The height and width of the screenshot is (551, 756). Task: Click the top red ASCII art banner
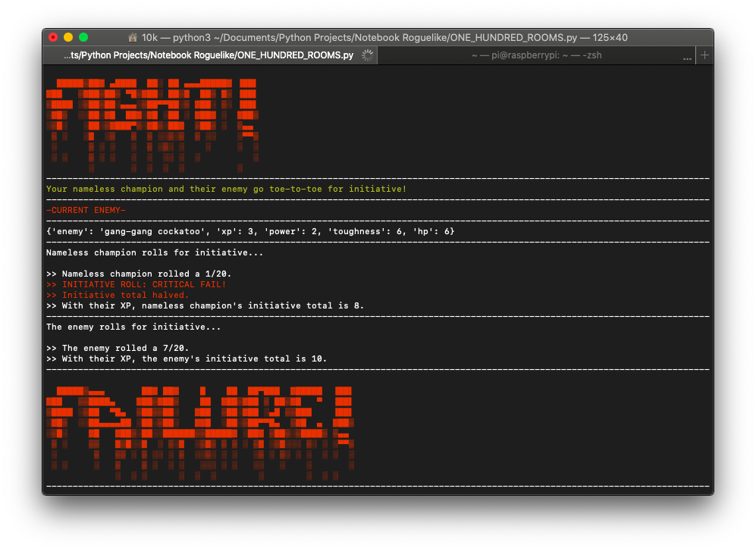pyautogui.click(x=152, y=123)
